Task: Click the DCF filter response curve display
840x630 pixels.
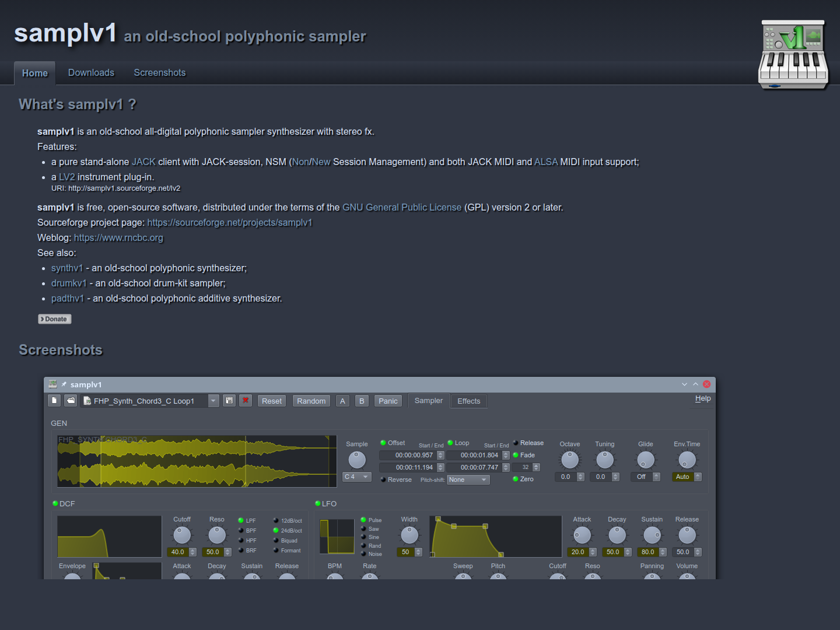Action: tap(110, 537)
